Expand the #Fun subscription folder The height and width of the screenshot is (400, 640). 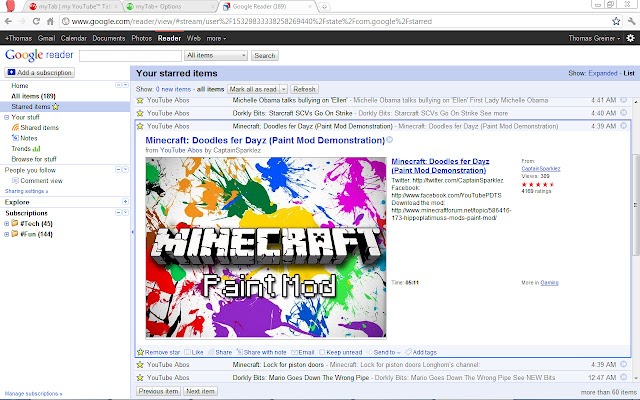pyautogui.click(x=6, y=234)
